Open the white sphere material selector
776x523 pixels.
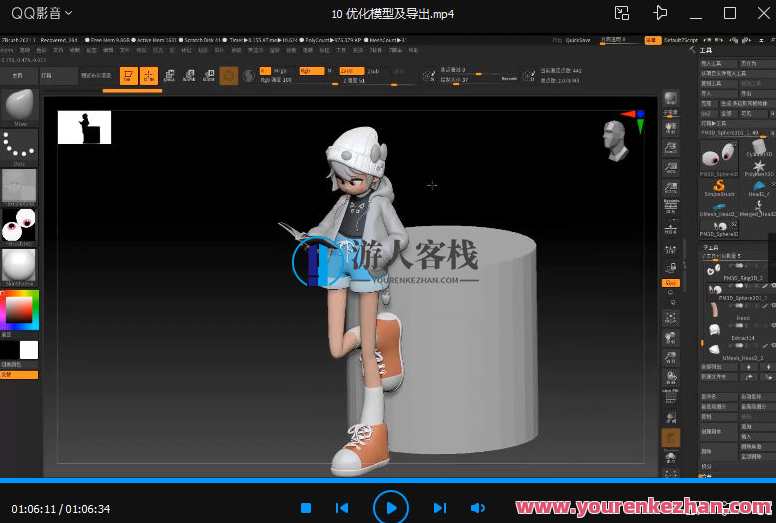click(19, 267)
